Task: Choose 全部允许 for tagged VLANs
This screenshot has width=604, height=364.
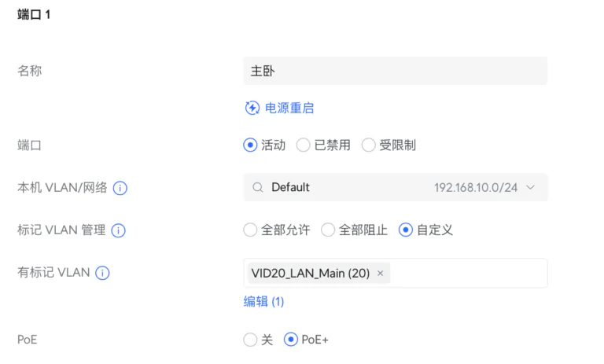Action: 251,230
